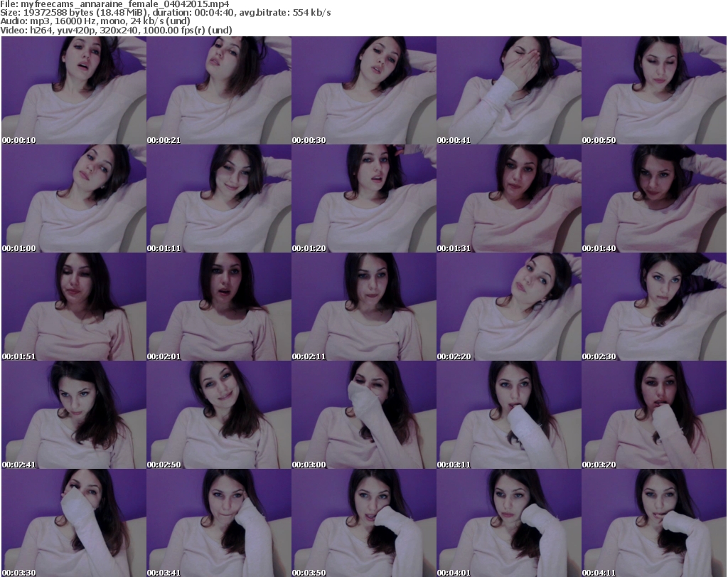Open the thumbnail labeled 00:03:20
The height and width of the screenshot is (577, 728).
coord(654,415)
